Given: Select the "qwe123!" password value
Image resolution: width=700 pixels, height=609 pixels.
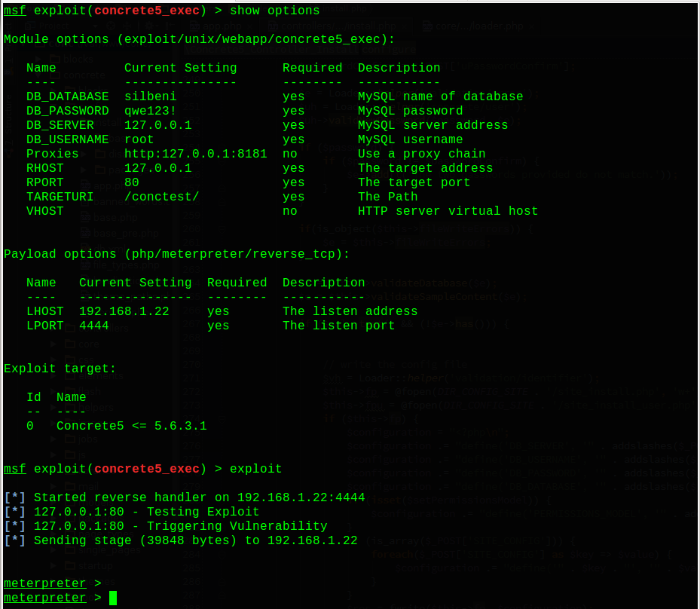Looking at the screenshot, I should click(x=151, y=111).
